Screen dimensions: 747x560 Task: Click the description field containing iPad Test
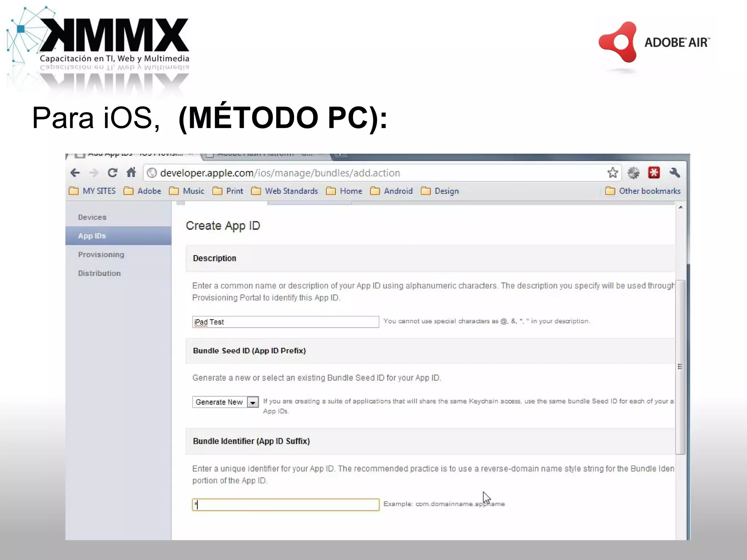[x=286, y=322]
